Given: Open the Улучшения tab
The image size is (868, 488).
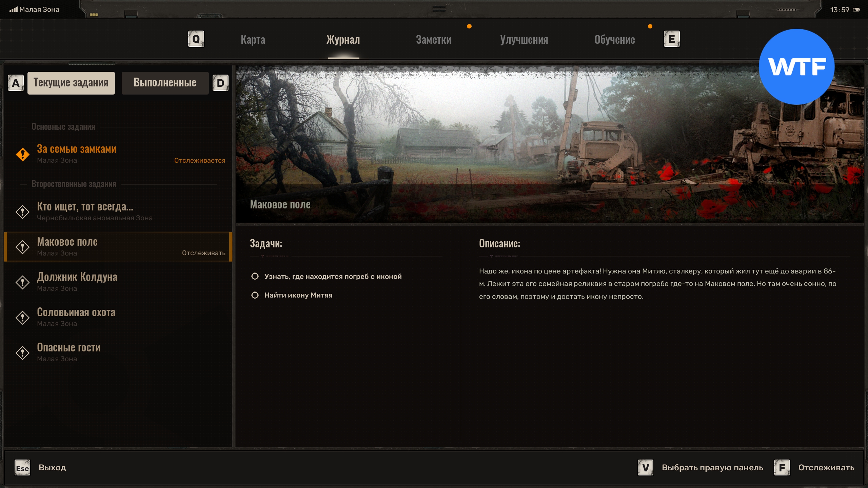Looking at the screenshot, I should [x=524, y=40].
